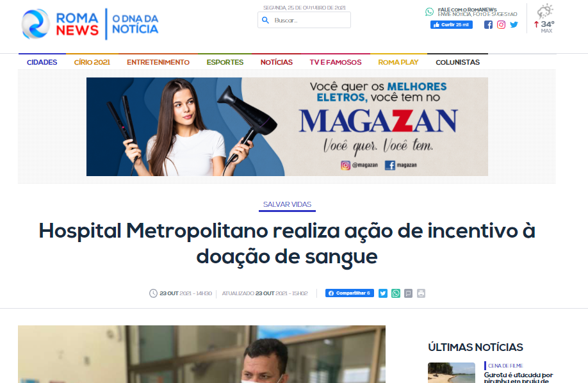
Task: Click the weather forecast icon
Action: click(x=545, y=12)
